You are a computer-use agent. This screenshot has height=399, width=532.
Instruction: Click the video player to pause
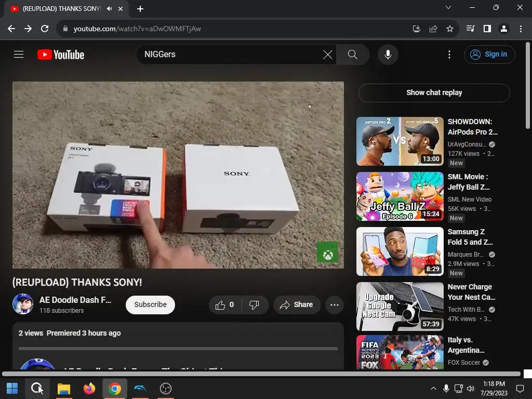(x=178, y=175)
